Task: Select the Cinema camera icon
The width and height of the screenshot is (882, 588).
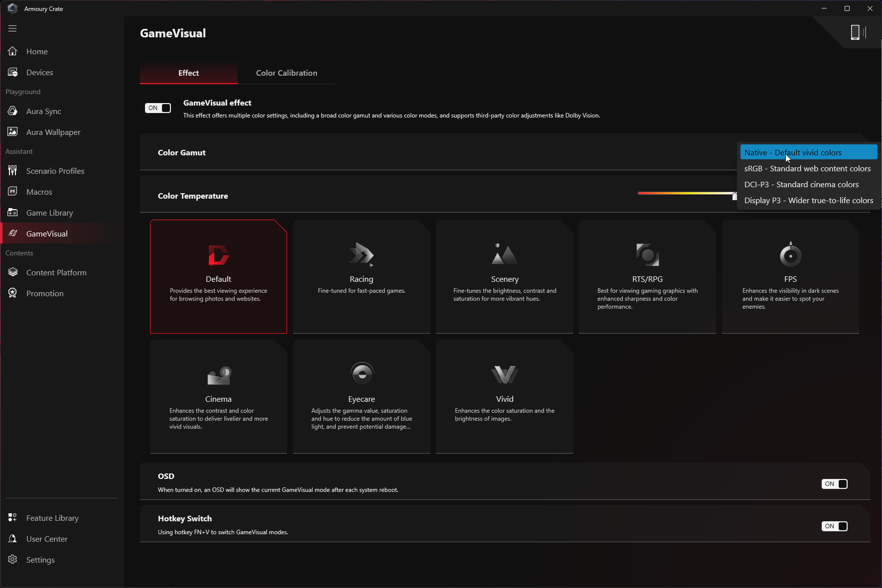Action: 219,375
